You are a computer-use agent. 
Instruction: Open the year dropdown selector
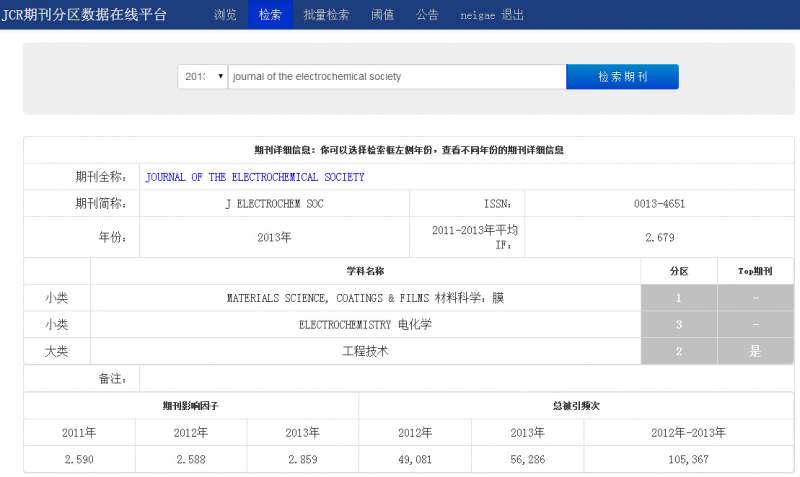[x=203, y=77]
